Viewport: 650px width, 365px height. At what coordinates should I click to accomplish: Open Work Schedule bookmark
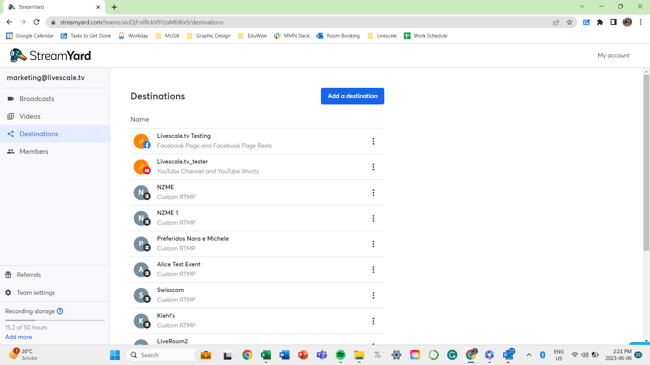[426, 36]
